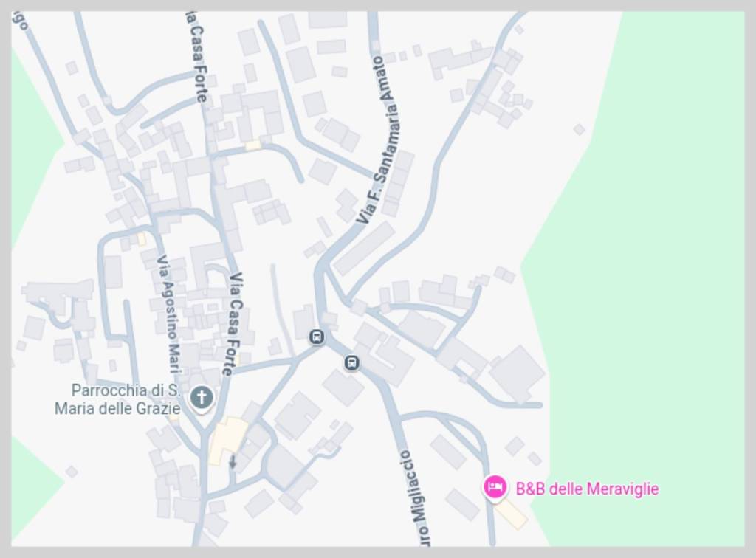Select the partial "igo" street label
The height and width of the screenshot is (558, 756).
coord(22,20)
